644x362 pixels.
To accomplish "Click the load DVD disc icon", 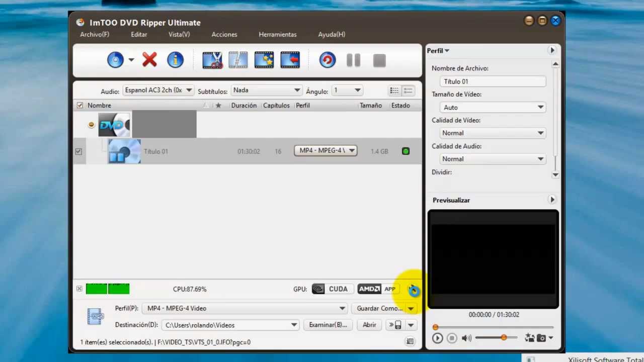I will (115, 60).
